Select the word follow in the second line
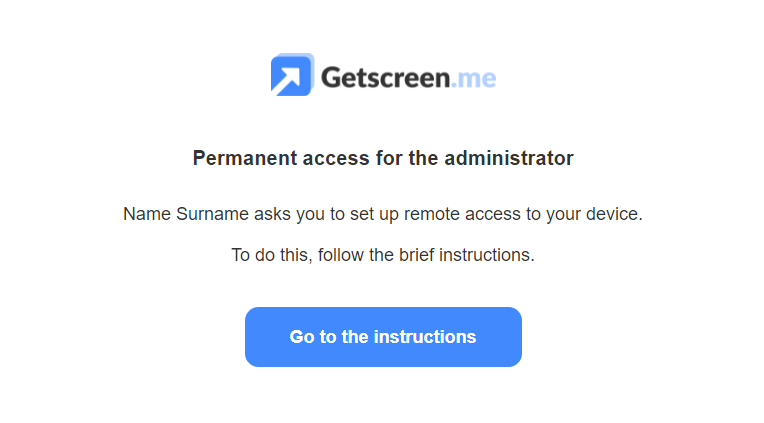The image size is (764, 423). pyautogui.click(x=341, y=255)
